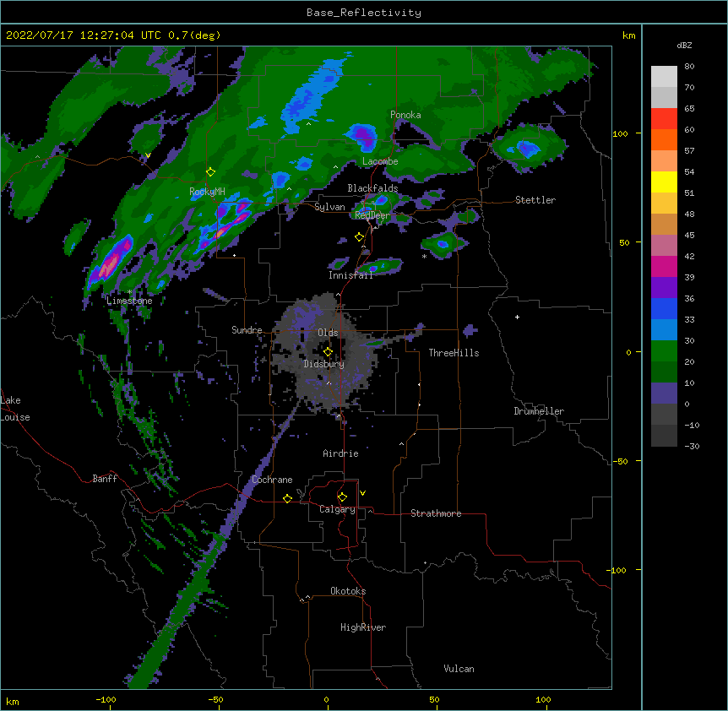Click the white asterisk marker above Limestone
Screen dimensions: 728x711
point(129,292)
